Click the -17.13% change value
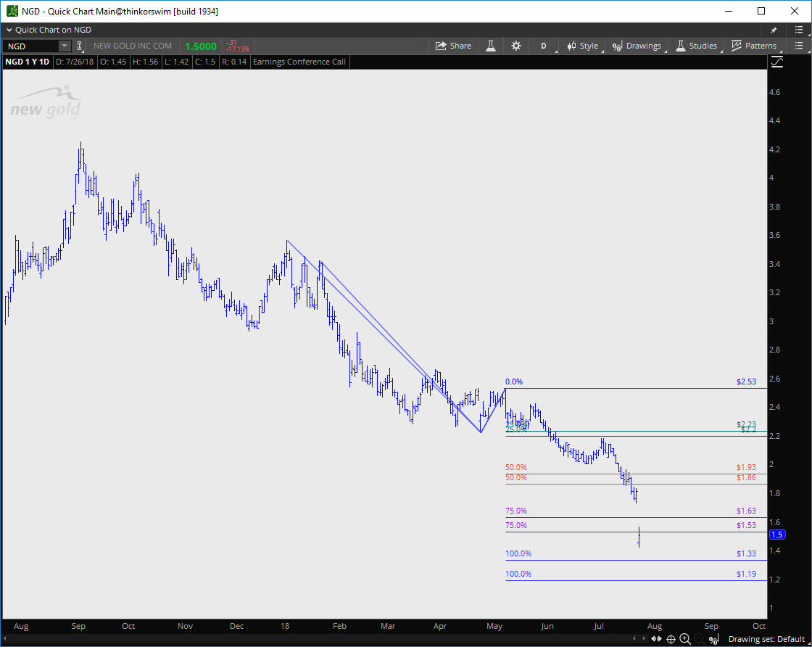The width and height of the screenshot is (812, 647). tap(238, 49)
